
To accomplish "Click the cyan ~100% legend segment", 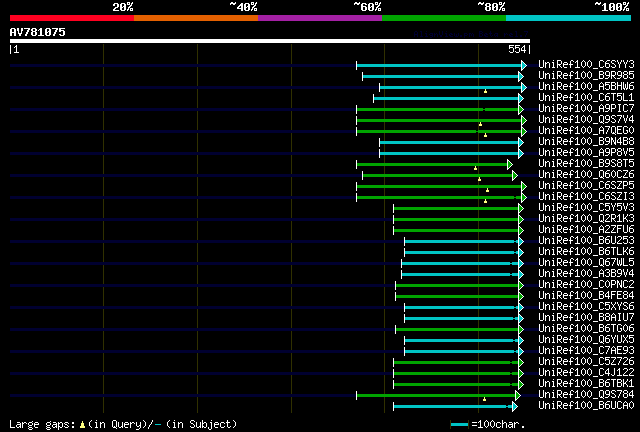I will pos(568,18).
